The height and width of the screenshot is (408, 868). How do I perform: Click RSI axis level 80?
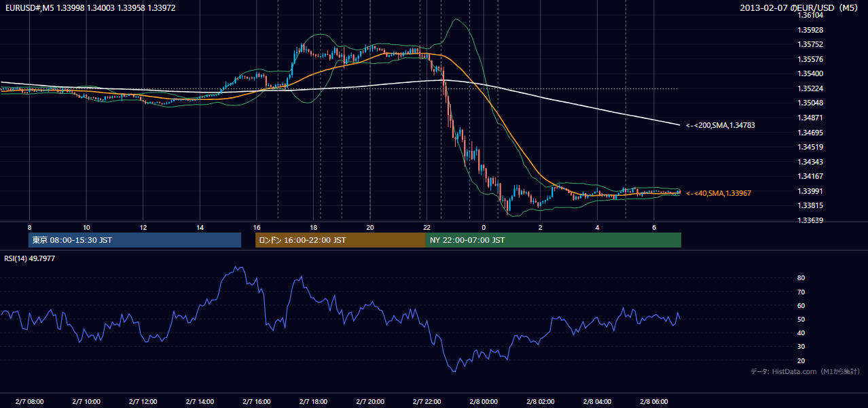801,278
